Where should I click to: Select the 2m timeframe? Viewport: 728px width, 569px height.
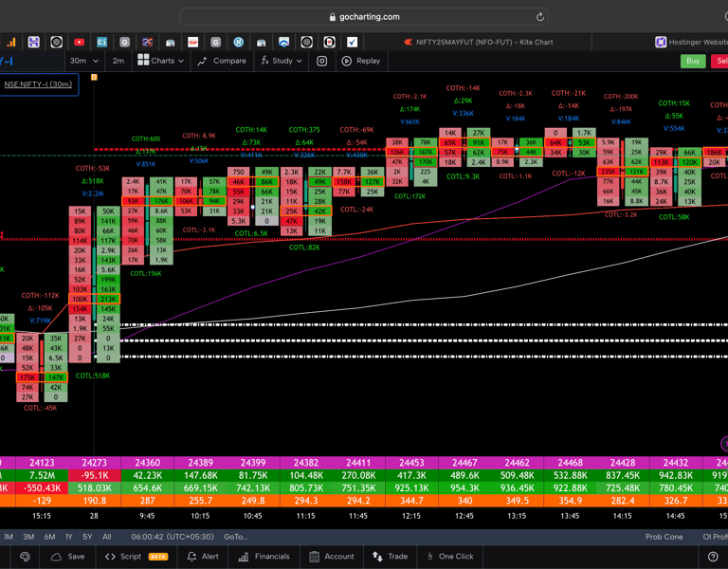click(x=118, y=61)
